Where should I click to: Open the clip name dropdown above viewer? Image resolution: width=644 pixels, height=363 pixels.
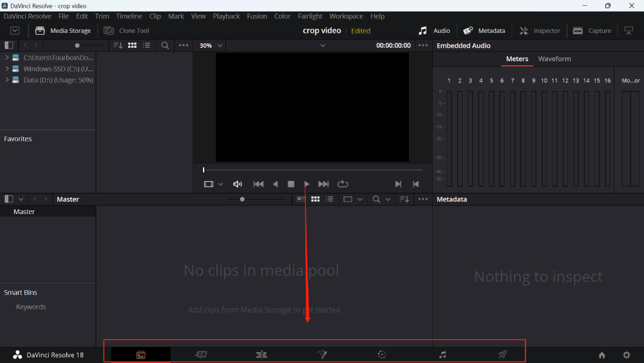pyautogui.click(x=323, y=46)
